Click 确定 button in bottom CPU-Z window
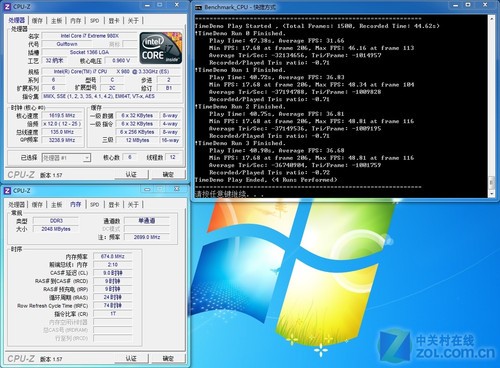500x368 pixels. coord(168,358)
